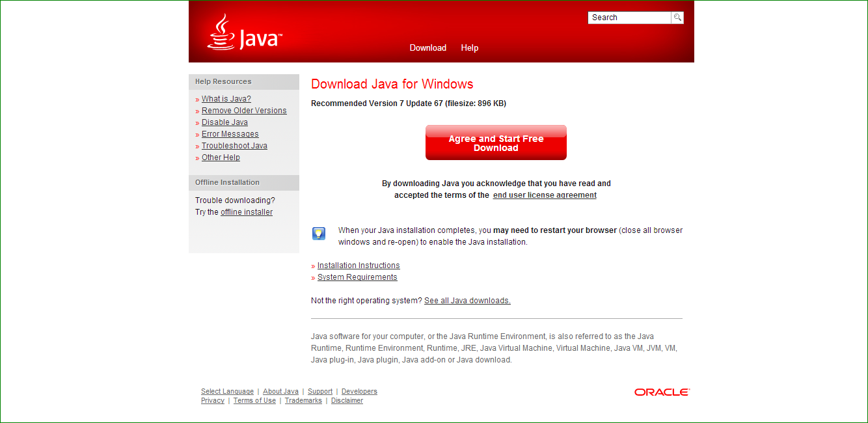Click Terms of Use footer link
Viewport: 868px width, 423px height.
[254, 401]
